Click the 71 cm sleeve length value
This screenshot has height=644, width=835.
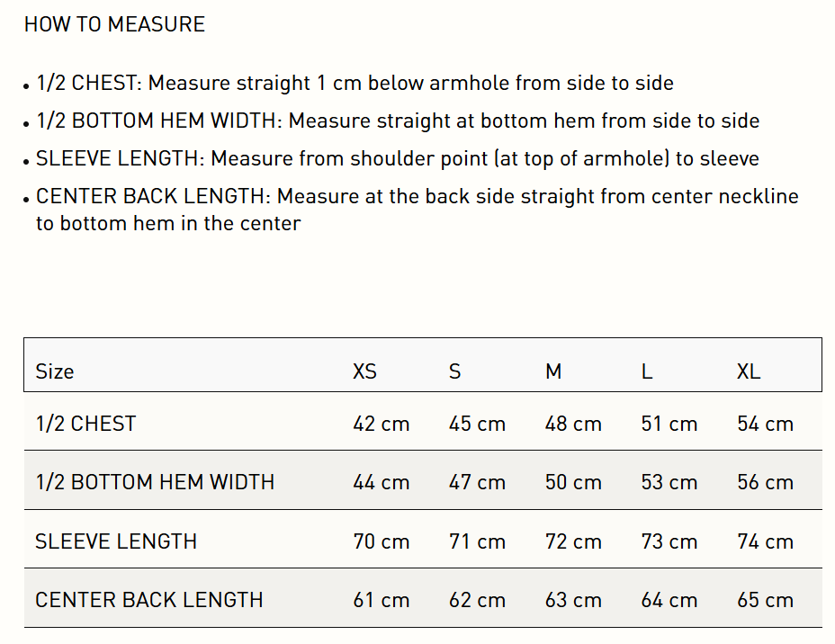477,541
